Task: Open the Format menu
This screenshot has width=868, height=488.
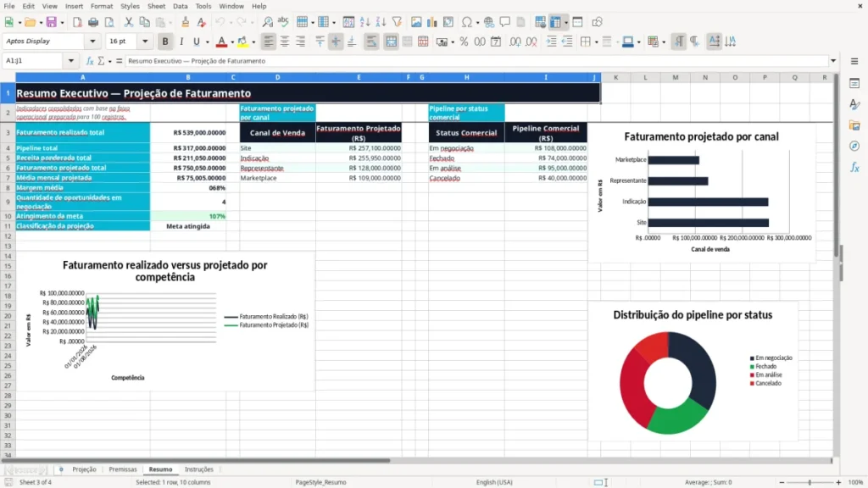Action: pyautogui.click(x=102, y=6)
